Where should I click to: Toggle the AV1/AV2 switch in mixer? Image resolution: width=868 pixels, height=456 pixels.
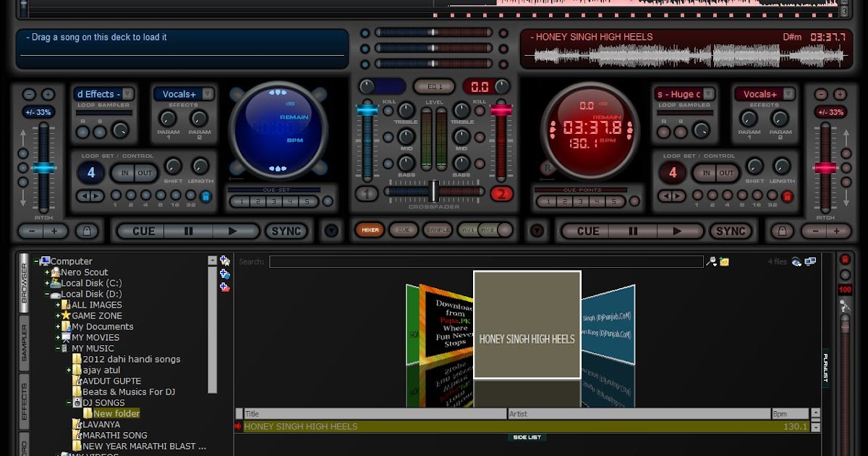[485, 230]
